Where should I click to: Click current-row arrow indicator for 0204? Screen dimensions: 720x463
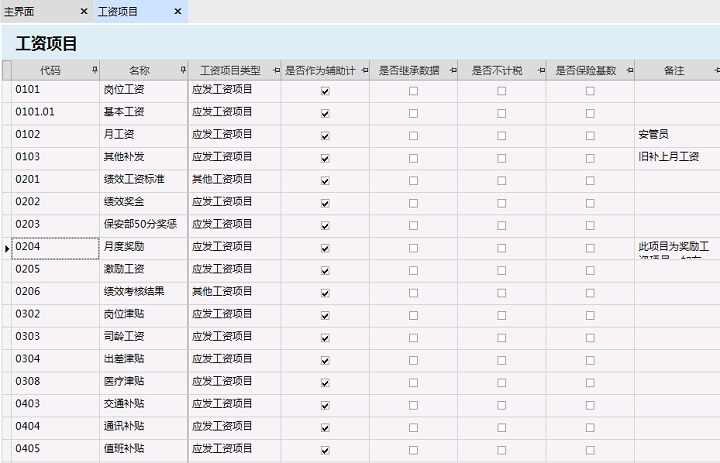tap(7, 248)
